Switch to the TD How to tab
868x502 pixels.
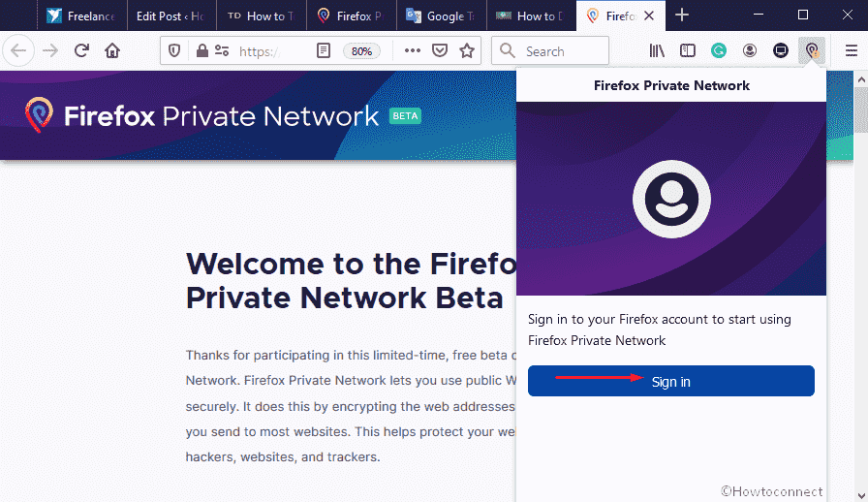(261, 16)
